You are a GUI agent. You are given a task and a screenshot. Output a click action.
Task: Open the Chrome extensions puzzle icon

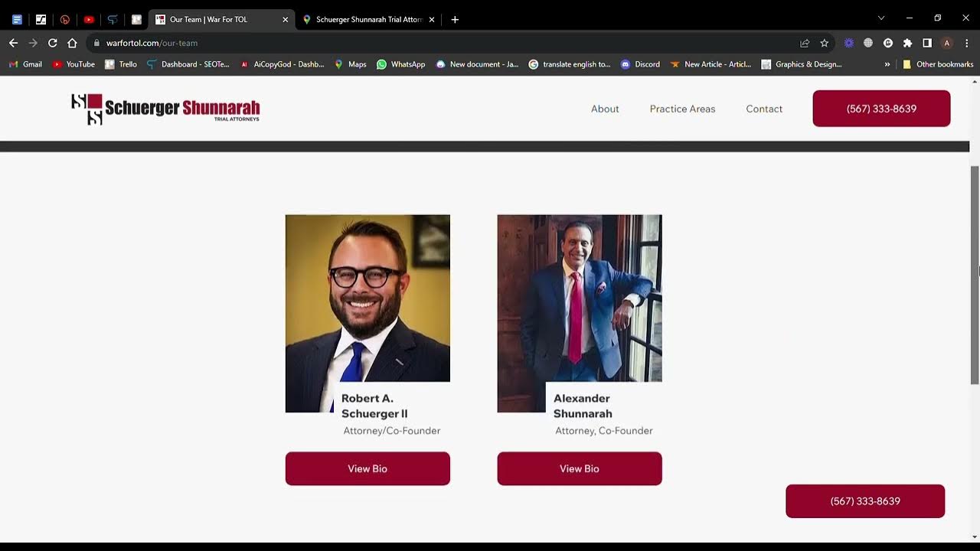(907, 43)
